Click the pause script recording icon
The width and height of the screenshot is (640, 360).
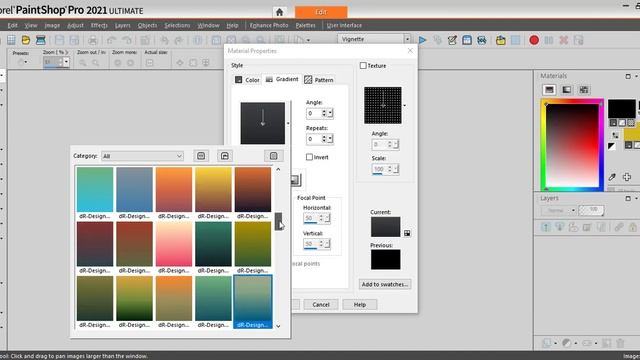click(549, 40)
